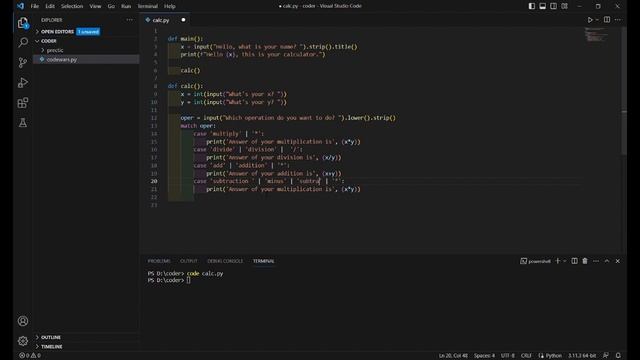This screenshot has height=360, width=640.
Task: Open the Accounts menu icon
Action: click(x=23, y=321)
